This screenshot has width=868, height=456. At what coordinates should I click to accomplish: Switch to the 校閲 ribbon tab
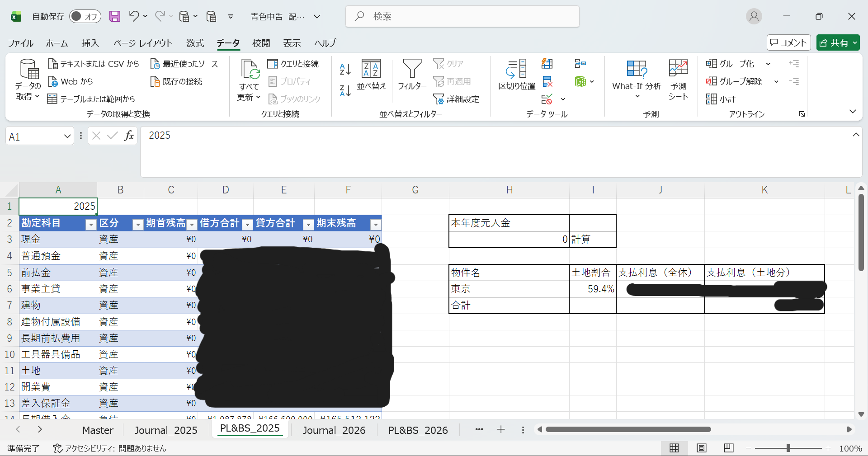click(261, 43)
